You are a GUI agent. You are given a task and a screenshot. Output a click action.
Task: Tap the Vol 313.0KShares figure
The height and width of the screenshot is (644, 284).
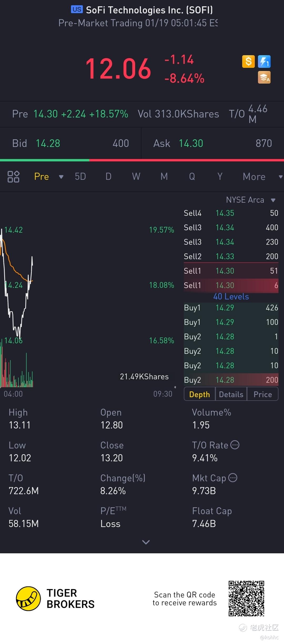coord(178,114)
